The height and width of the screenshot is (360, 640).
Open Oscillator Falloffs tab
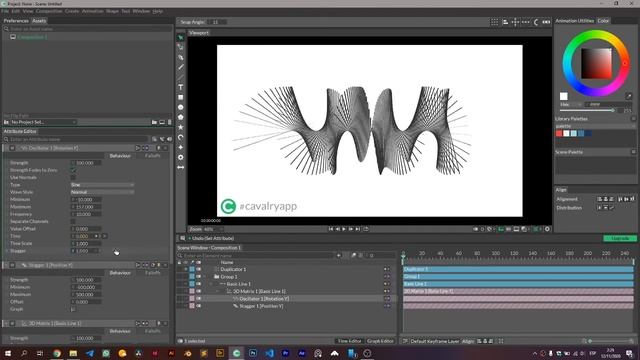click(153, 156)
